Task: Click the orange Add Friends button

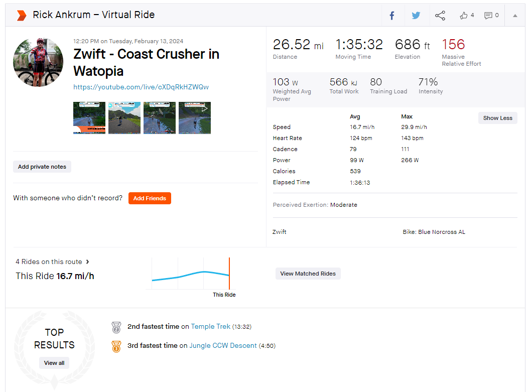Action: click(150, 198)
